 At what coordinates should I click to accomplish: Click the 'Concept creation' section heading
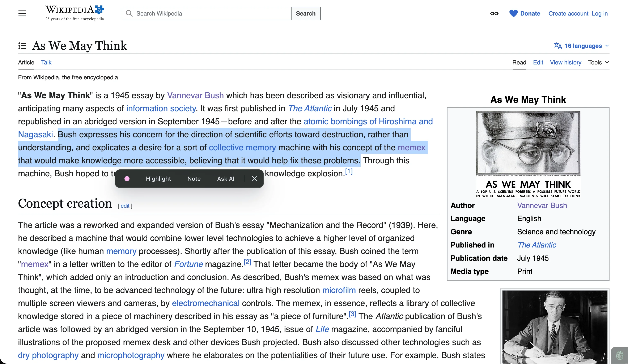click(x=65, y=203)
